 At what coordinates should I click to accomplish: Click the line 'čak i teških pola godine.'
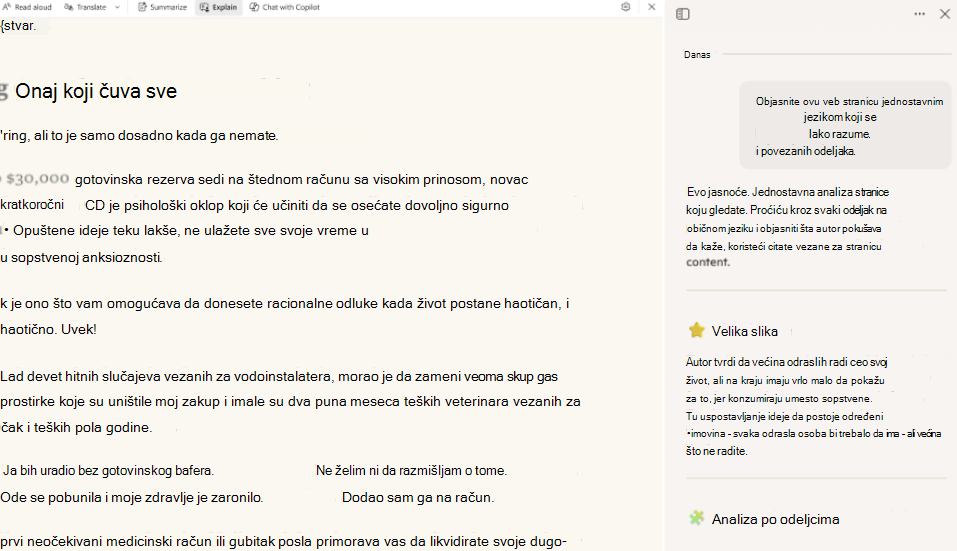pos(76,427)
